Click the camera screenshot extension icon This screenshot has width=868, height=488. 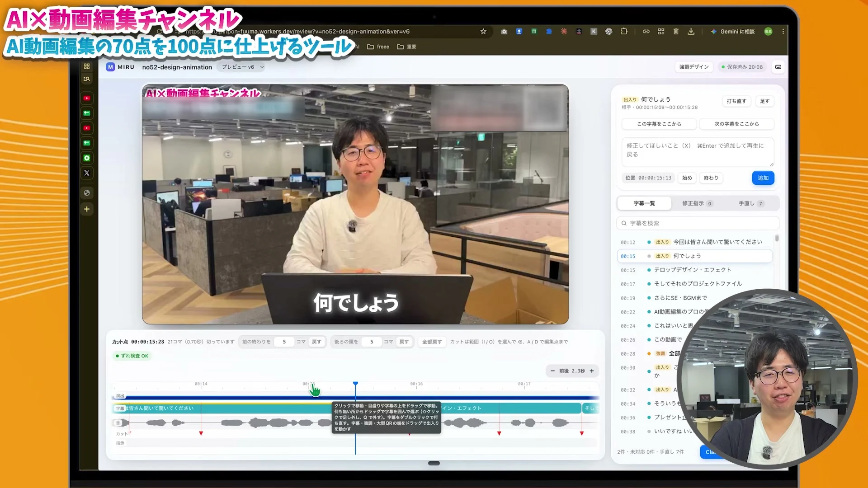coord(504,31)
